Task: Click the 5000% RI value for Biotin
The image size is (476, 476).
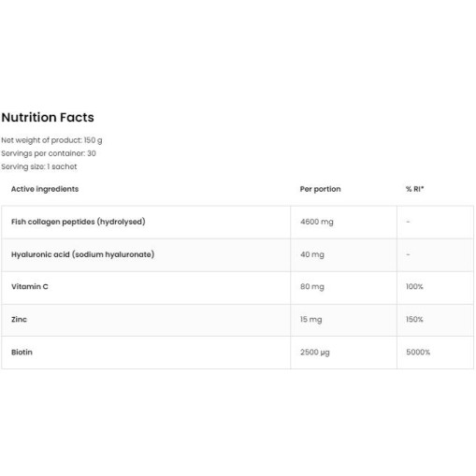Action: 418,352
